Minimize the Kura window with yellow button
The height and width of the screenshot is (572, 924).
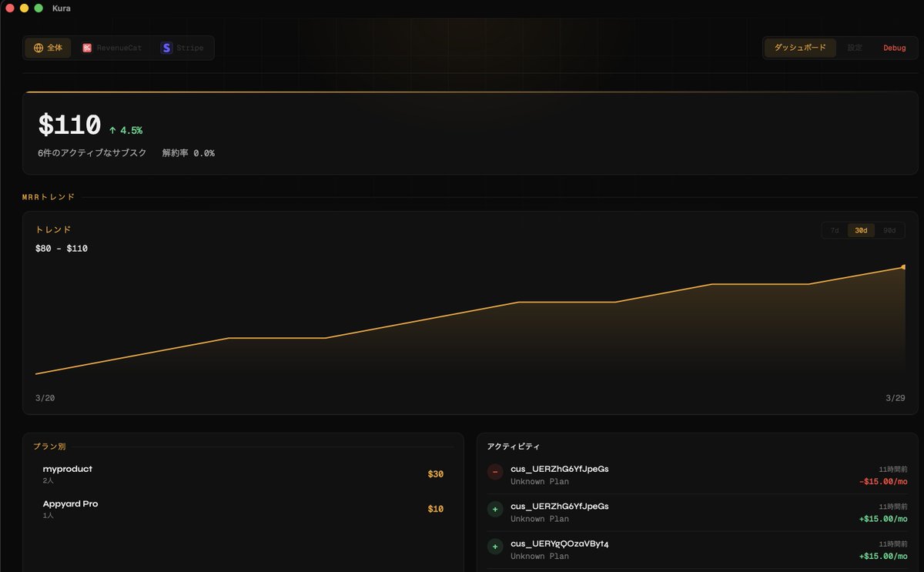(x=24, y=8)
